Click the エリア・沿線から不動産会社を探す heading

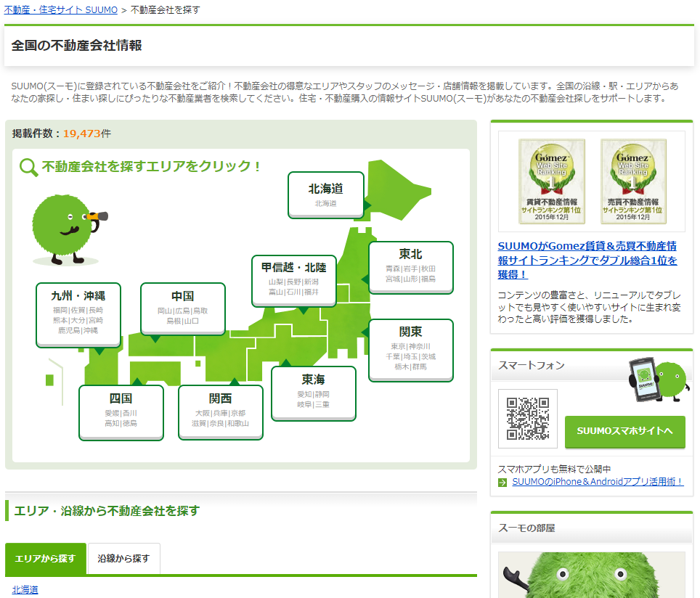coord(107,510)
